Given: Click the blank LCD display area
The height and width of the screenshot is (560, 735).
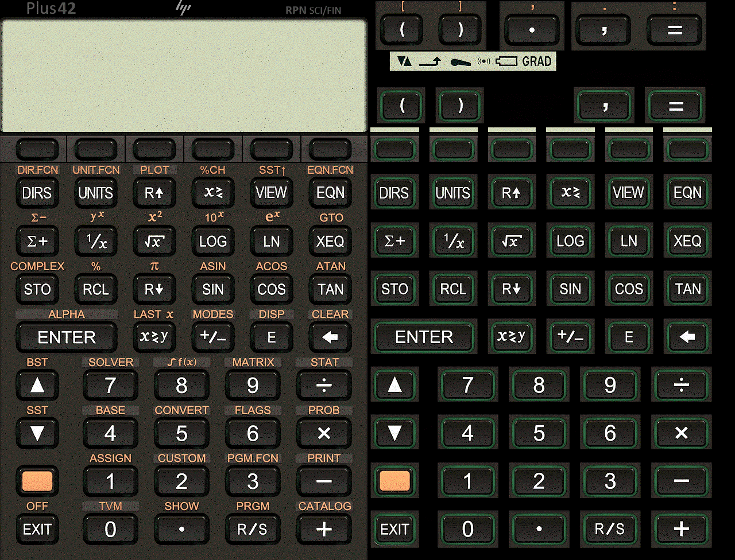Looking at the screenshot, I should click(x=184, y=76).
